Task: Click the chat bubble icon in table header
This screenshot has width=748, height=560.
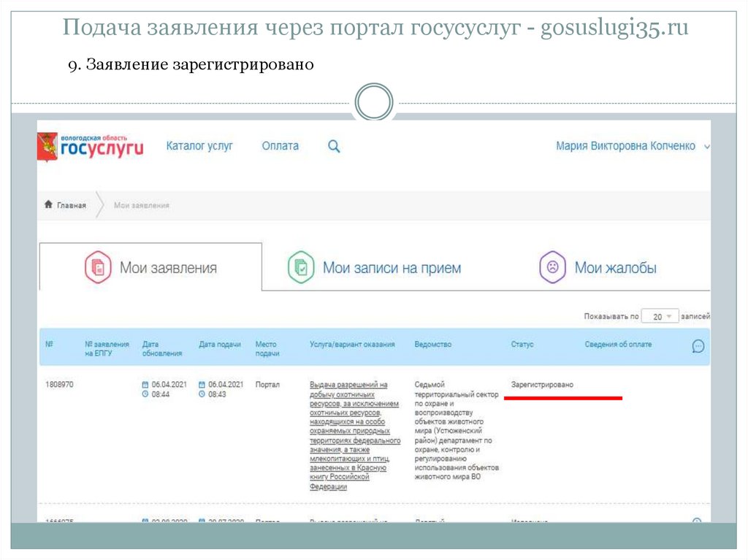Action: [698, 347]
